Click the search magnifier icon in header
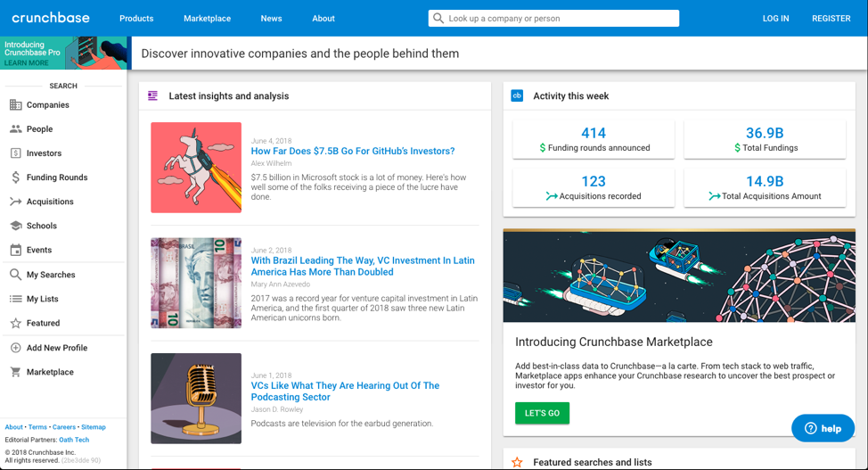The image size is (868, 470). pos(438,19)
